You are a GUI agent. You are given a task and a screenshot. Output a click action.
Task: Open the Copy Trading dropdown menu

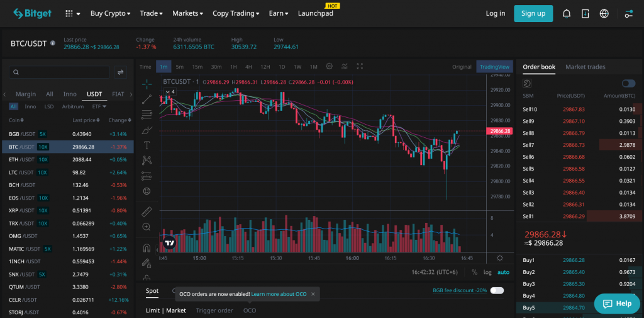tap(236, 13)
